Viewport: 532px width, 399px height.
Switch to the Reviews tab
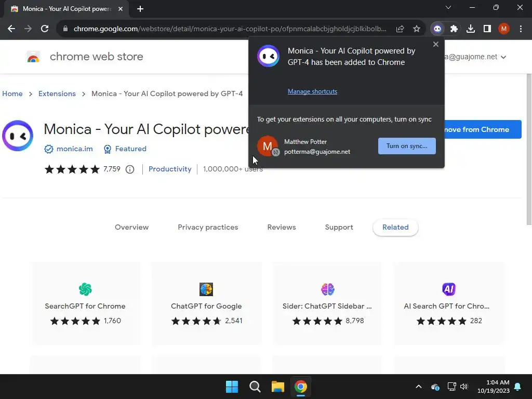[282, 228]
